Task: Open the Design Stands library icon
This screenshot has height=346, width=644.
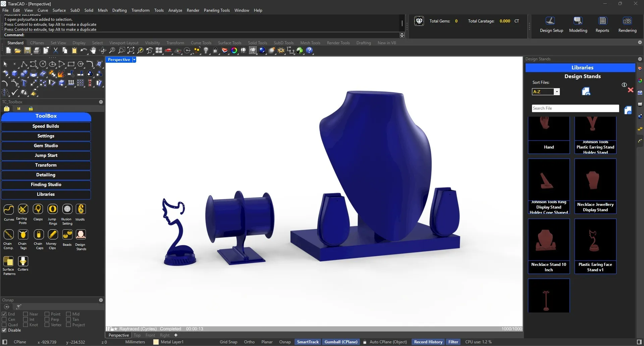Action: [x=80, y=235]
